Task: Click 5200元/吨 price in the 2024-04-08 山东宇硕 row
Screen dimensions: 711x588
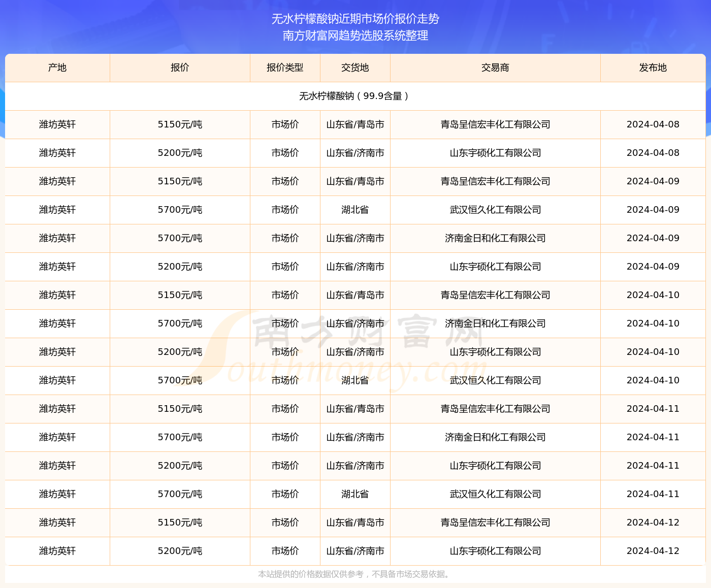Action: pos(180,153)
